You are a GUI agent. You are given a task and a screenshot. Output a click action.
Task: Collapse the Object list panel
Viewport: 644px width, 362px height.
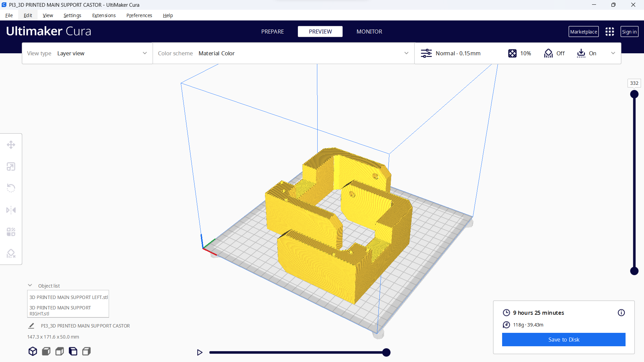[x=30, y=286]
